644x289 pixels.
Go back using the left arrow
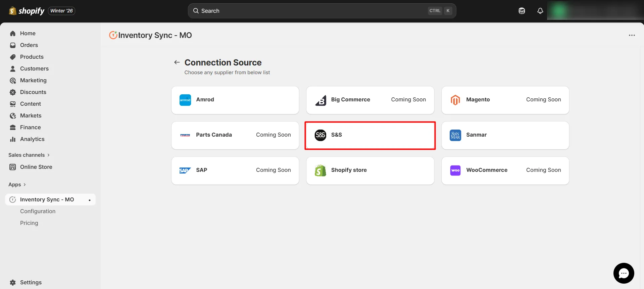click(x=177, y=62)
